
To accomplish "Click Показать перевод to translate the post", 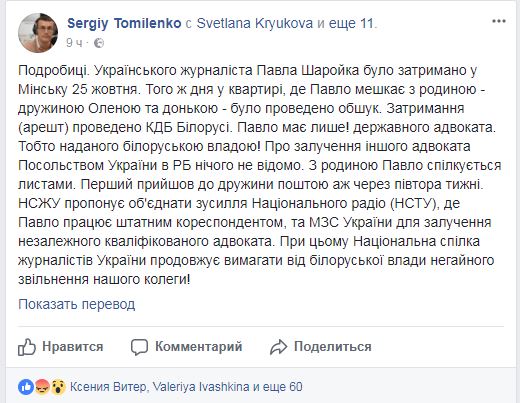I will click(x=77, y=304).
